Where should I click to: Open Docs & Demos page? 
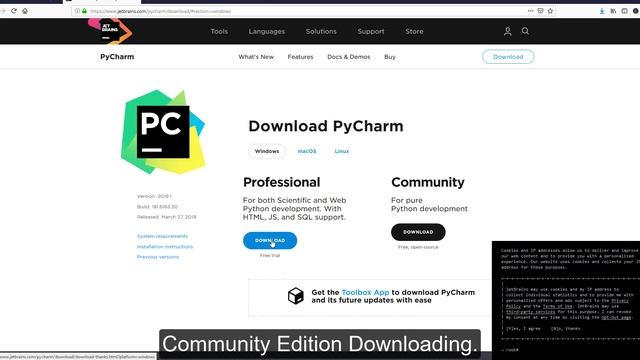click(349, 57)
